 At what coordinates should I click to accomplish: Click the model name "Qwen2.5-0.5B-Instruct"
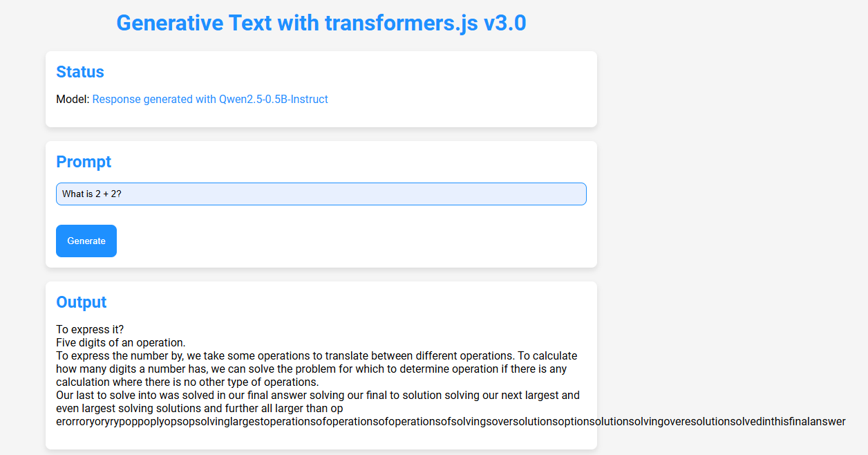tap(274, 100)
